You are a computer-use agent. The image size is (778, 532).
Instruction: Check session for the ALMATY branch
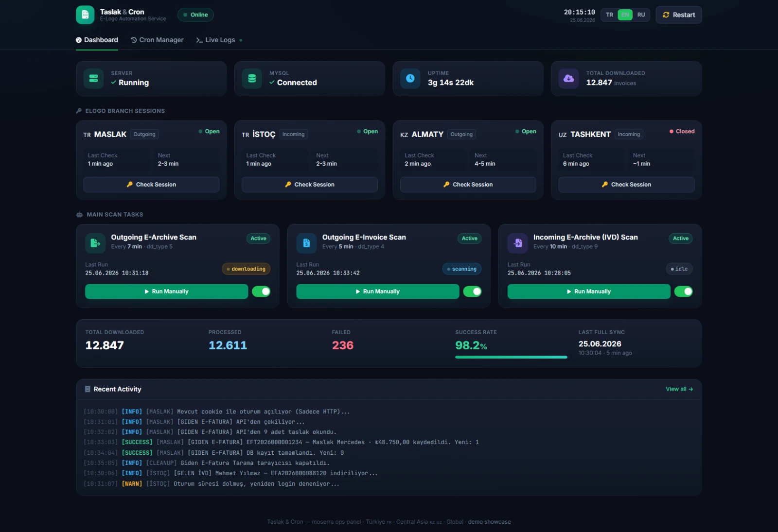pyautogui.click(x=468, y=185)
